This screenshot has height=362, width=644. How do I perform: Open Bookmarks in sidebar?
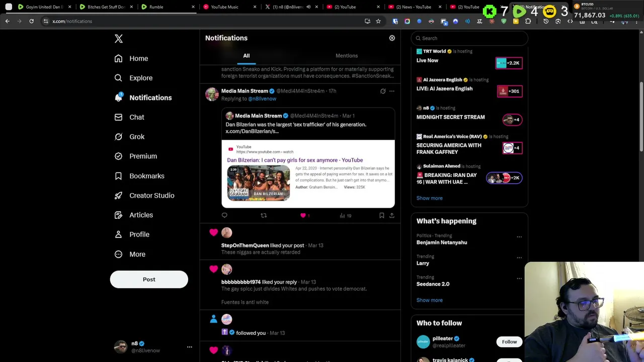(x=139, y=176)
